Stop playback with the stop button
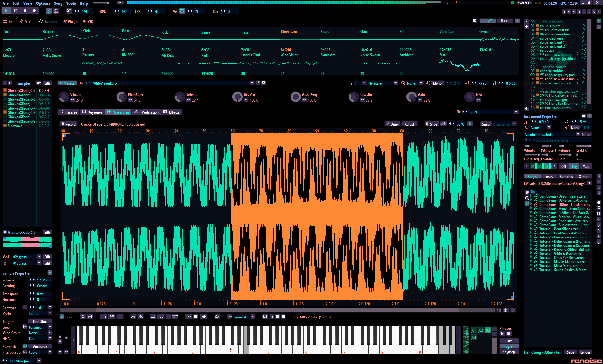603x364 pixels. click(x=25, y=11)
